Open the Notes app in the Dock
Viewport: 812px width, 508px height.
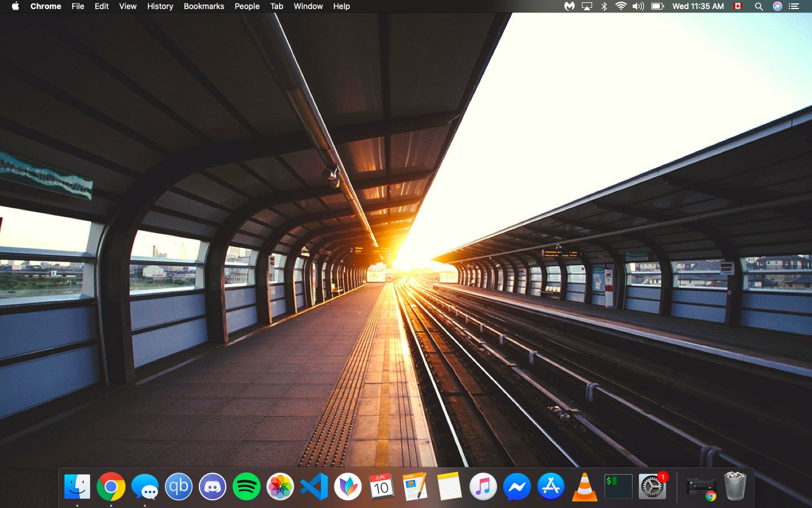pos(449,487)
